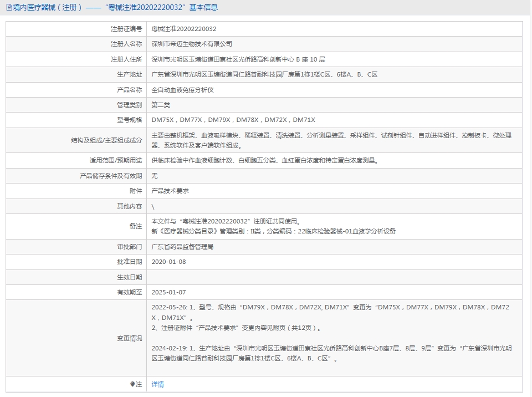Click the 产品名称 label
The height and width of the screenshot is (397, 532).
tap(129, 90)
